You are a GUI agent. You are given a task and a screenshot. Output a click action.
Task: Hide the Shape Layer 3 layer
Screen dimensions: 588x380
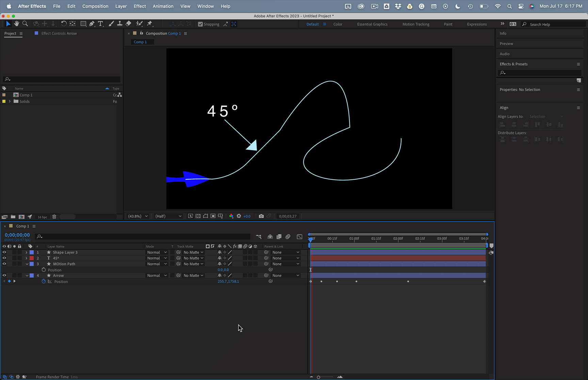(4, 252)
